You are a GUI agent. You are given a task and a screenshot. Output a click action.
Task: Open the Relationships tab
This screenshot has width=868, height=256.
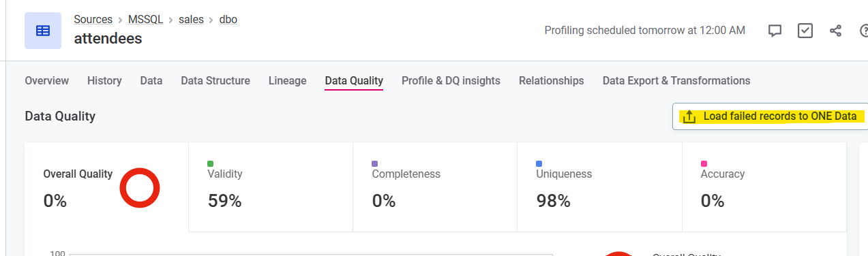[552, 80]
